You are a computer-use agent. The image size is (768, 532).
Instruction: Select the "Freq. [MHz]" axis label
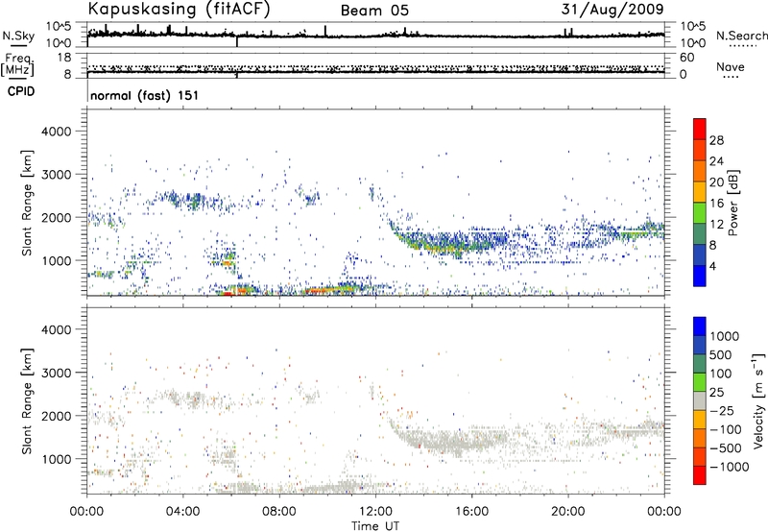[x=17, y=65]
